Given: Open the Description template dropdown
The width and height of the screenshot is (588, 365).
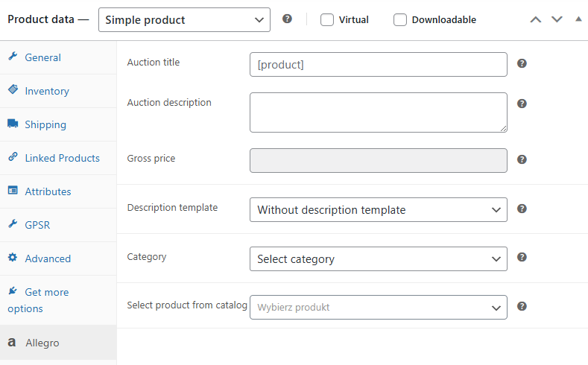Looking at the screenshot, I should [x=379, y=209].
